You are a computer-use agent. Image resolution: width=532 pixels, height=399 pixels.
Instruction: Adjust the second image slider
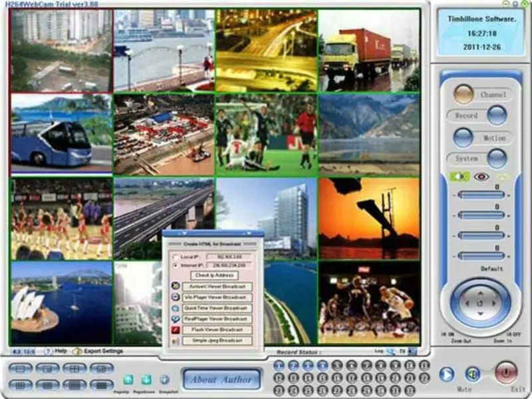coord(481,215)
